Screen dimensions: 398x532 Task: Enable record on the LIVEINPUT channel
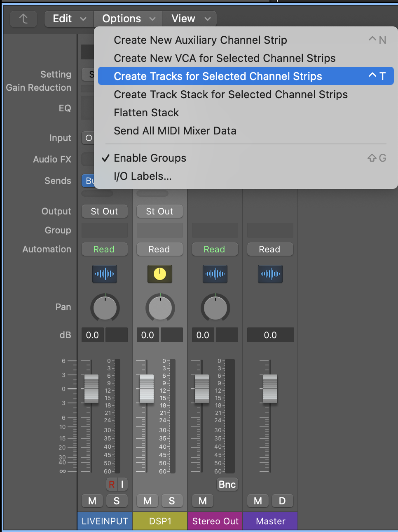111,484
